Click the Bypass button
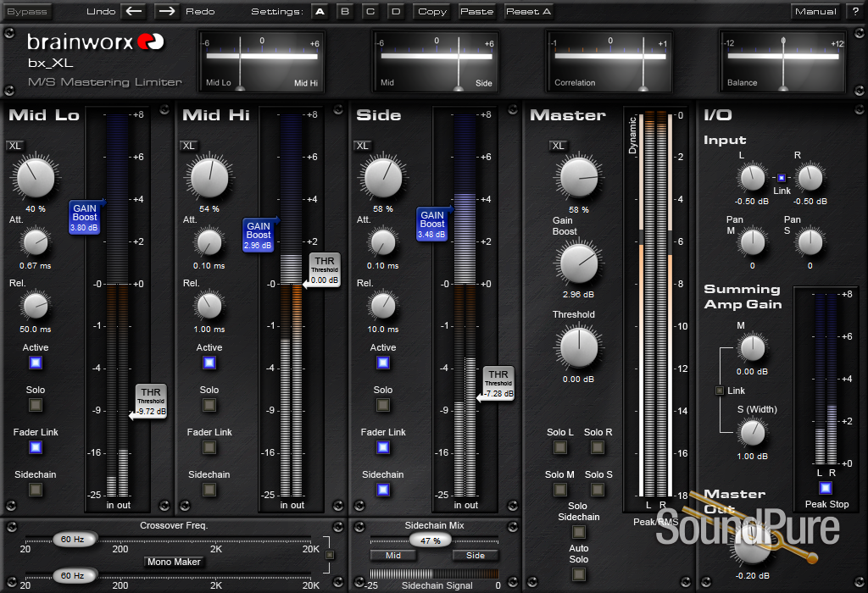Viewport: 868px width, 593px height. coord(26,11)
